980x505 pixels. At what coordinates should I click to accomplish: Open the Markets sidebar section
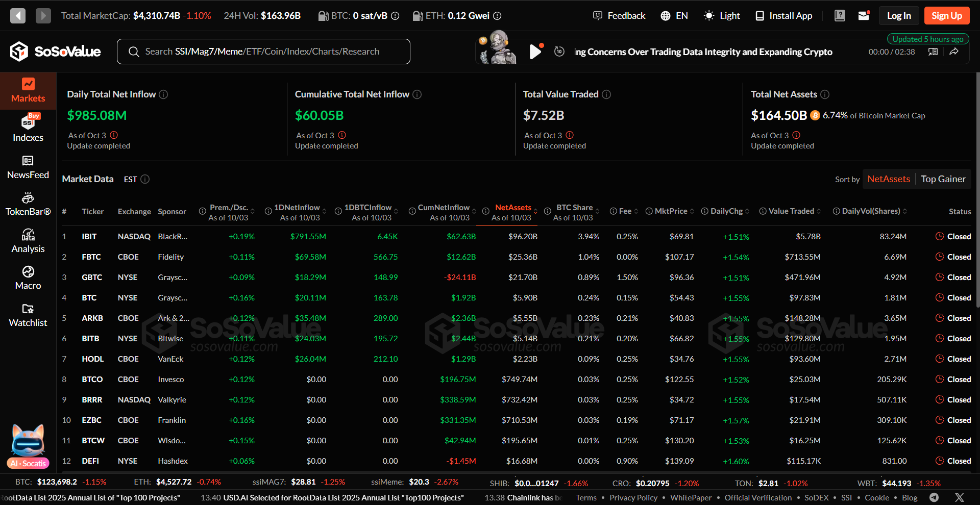point(28,91)
